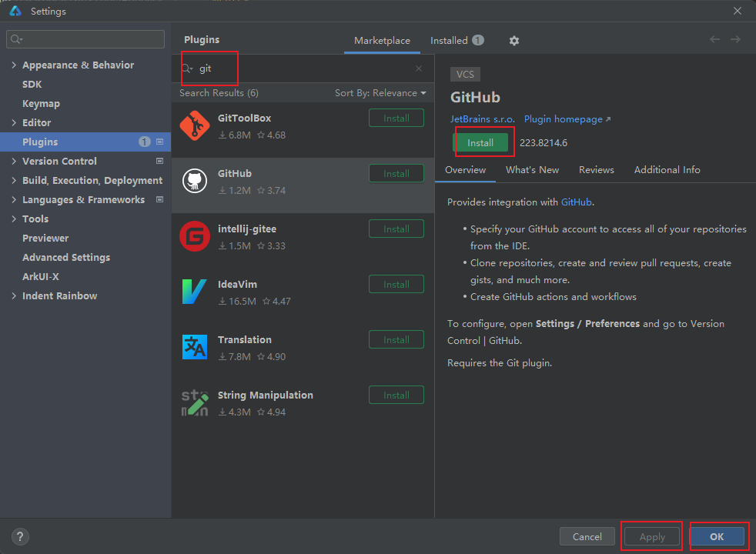Expand Build, Execution, Deployment section

(14, 180)
